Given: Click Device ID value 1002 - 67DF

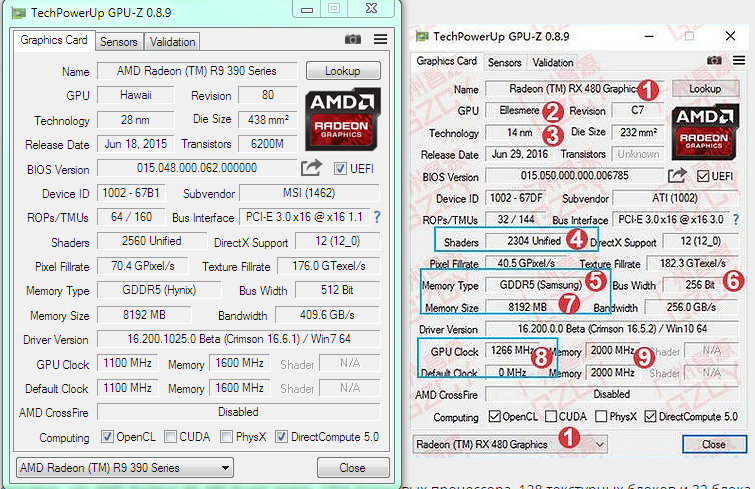Looking at the screenshot, I should click(516, 198).
